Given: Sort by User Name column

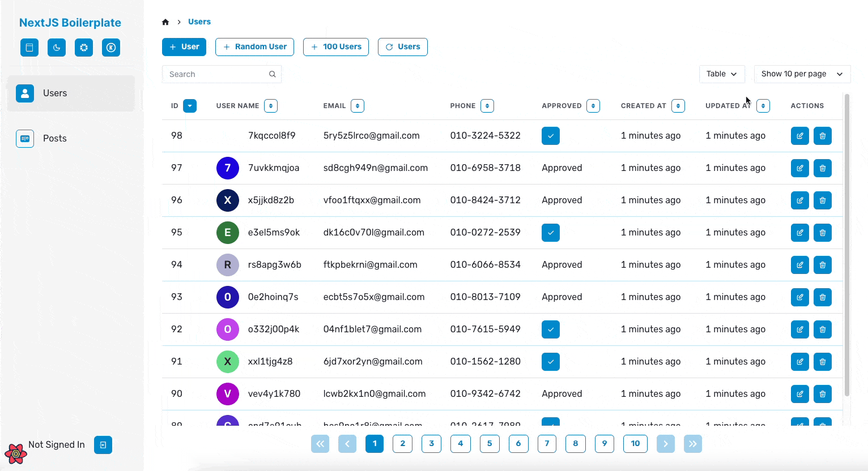Looking at the screenshot, I should [271, 106].
